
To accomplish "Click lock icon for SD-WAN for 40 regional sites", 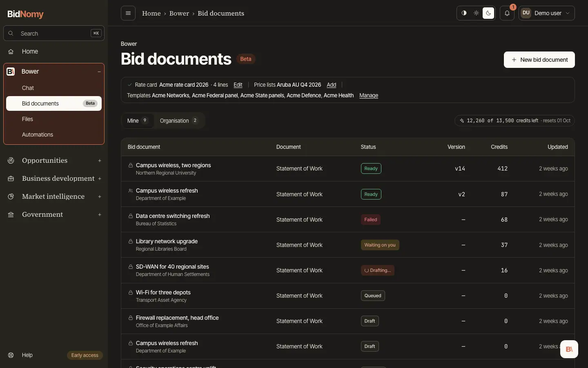I will (x=131, y=267).
